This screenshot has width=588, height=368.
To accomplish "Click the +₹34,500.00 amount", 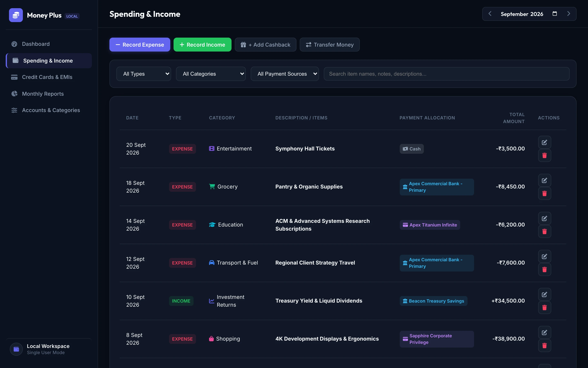I will coord(508,301).
